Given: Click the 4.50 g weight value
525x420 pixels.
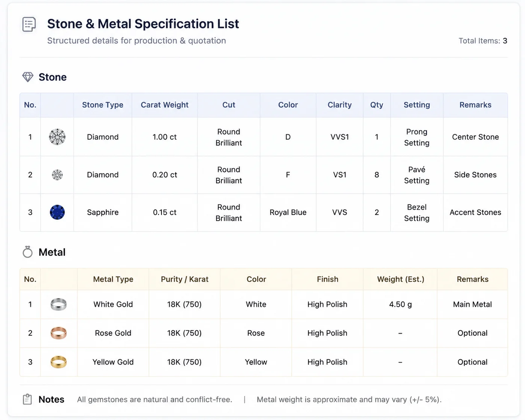Looking at the screenshot, I should (400, 304).
